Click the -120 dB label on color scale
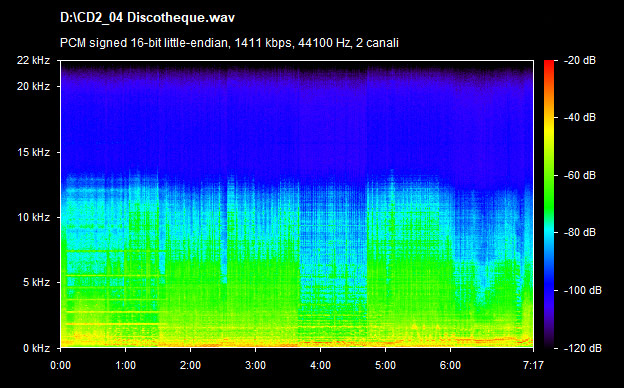The width and height of the screenshot is (624, 388). [583, 349]
